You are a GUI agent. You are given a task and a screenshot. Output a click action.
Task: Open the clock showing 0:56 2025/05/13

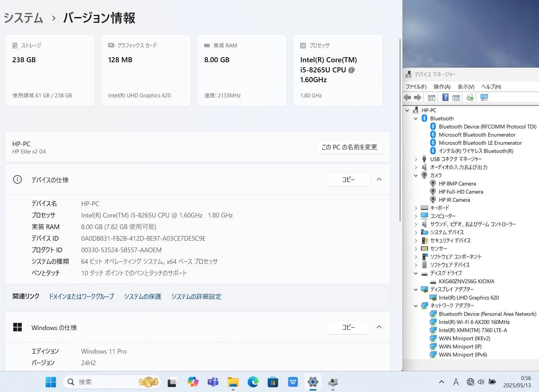coord(517,382)
